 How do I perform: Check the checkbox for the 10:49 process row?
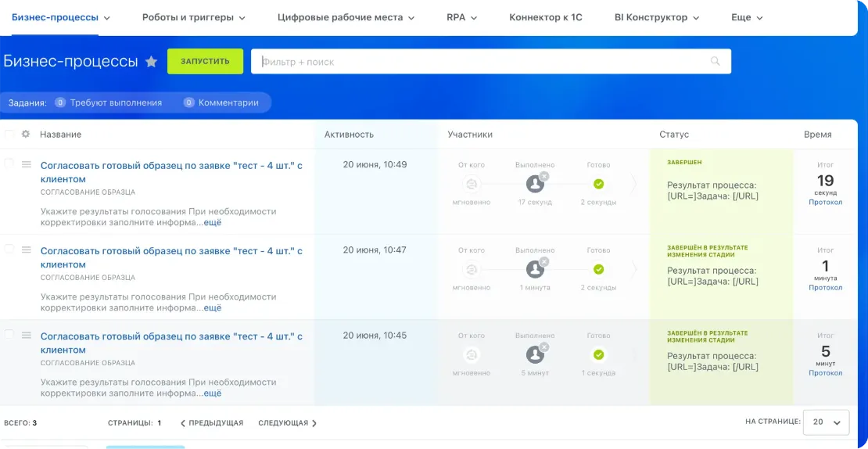(x=9, y=163)
